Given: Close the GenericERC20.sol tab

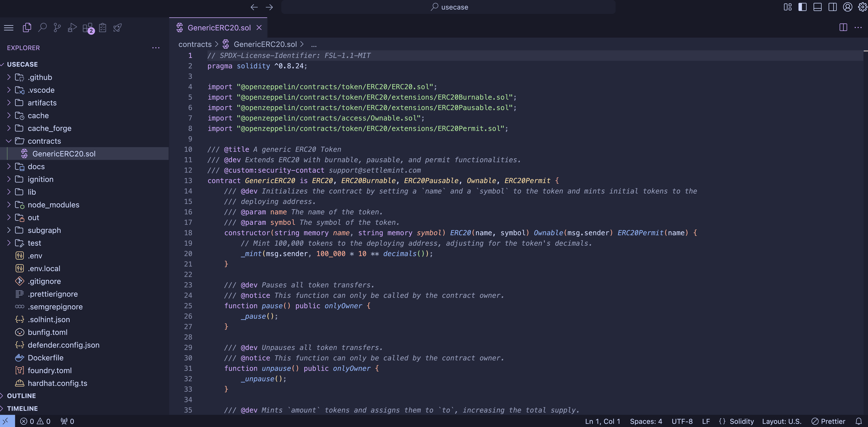Looking at the screenshot, I should [x=259, y=28].
